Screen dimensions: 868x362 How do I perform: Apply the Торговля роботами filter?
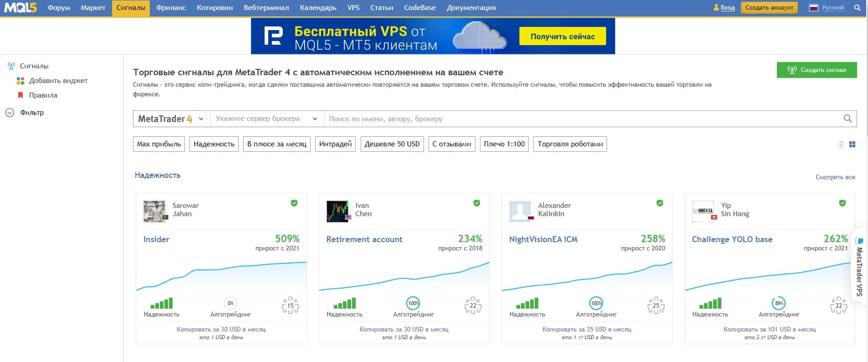point(570,144)
